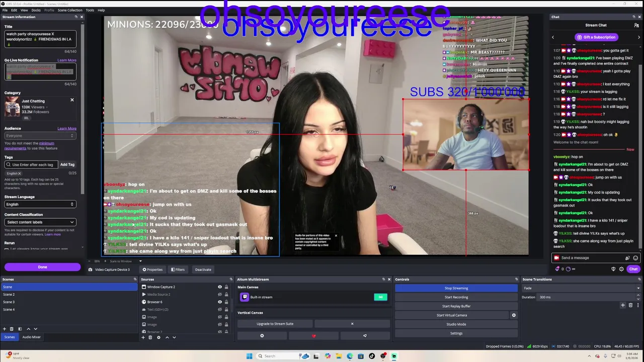Screen dimensions: 644x362
Task: Move source down in Sources toolbar
Action: pyautogui.click(x=174, y=337)
